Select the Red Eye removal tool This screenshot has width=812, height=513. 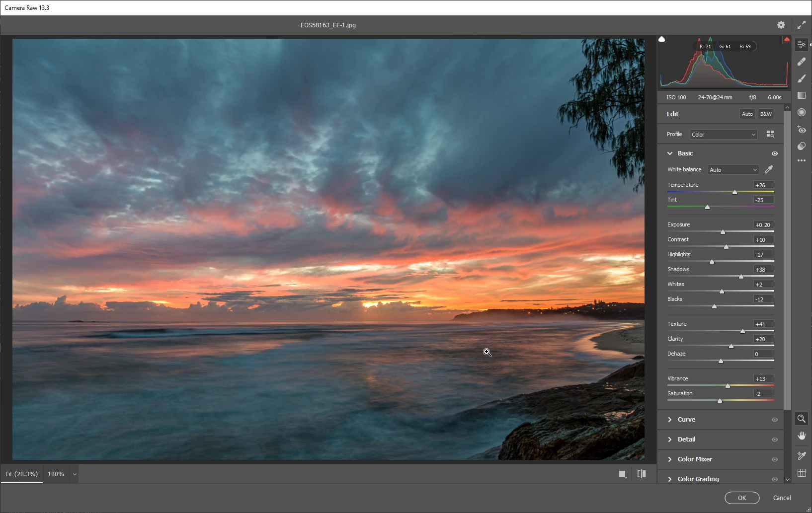802,129
